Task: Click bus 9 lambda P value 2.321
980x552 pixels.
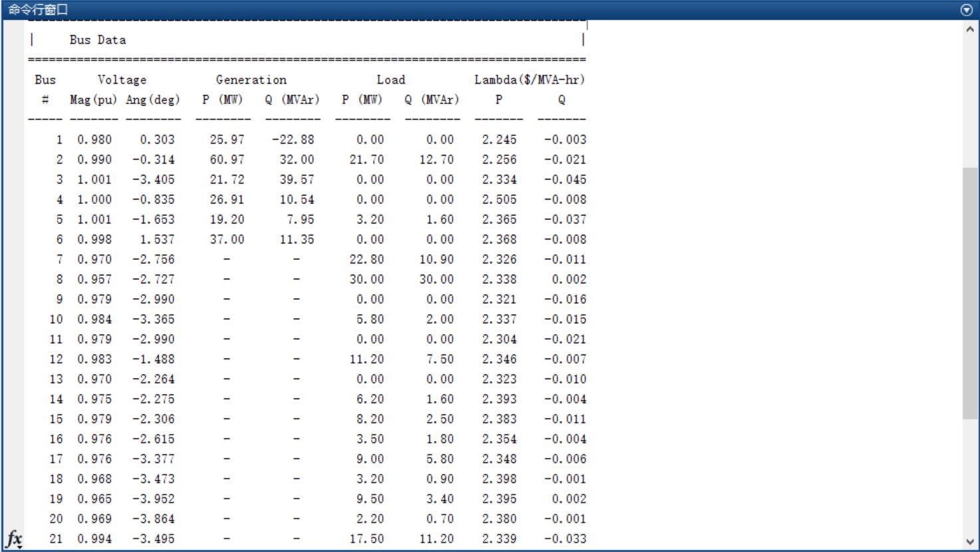Action: click(499, 299)
